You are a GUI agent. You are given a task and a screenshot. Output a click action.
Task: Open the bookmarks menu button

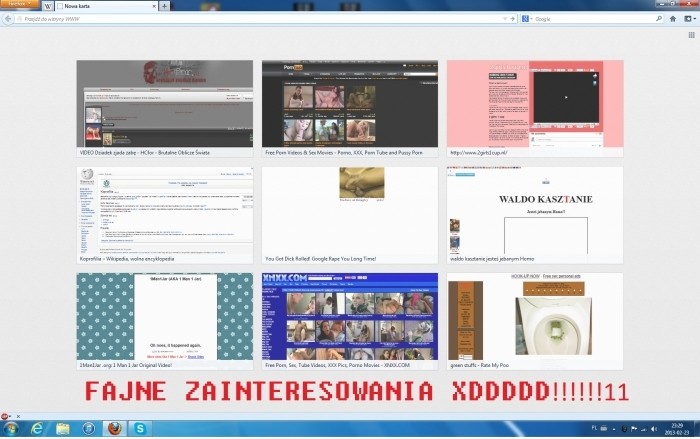689,18
